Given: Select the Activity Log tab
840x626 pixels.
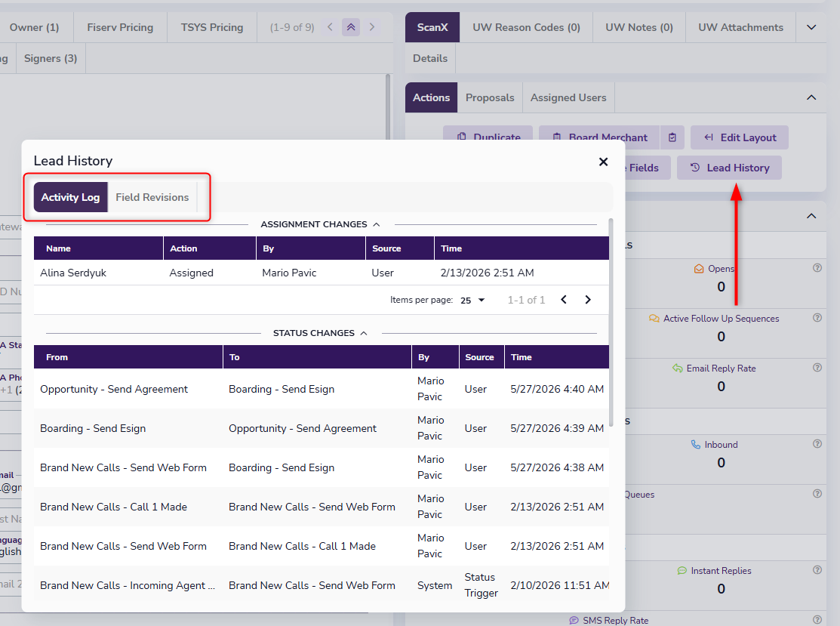Looking at the screenshot, I should [x=70, y=197].
